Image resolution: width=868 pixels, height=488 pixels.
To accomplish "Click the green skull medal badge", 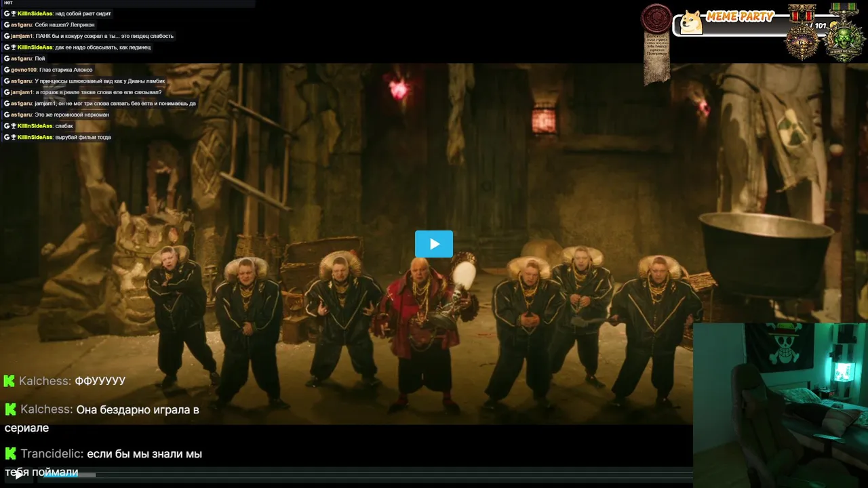I will (x=844, y=33).
